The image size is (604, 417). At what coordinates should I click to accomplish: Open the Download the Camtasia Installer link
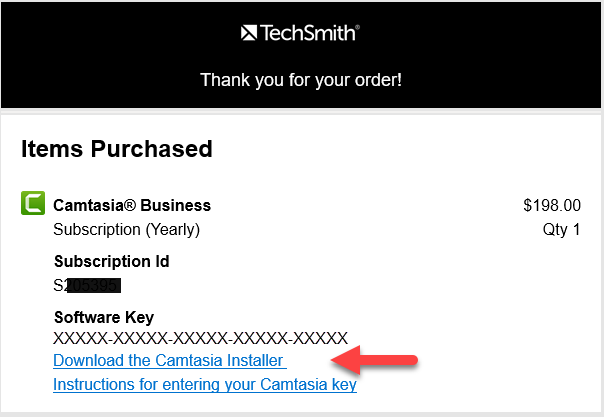[x=169, y=360]
